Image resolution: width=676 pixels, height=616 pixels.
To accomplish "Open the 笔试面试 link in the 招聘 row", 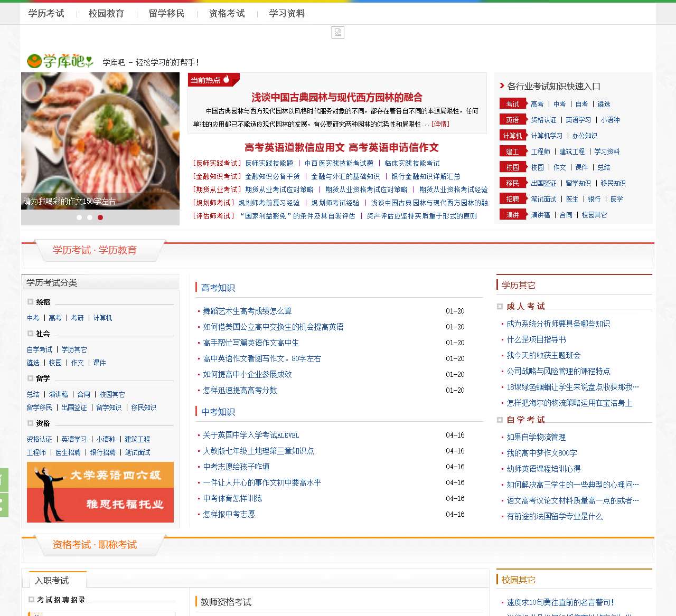I will 543,199.
